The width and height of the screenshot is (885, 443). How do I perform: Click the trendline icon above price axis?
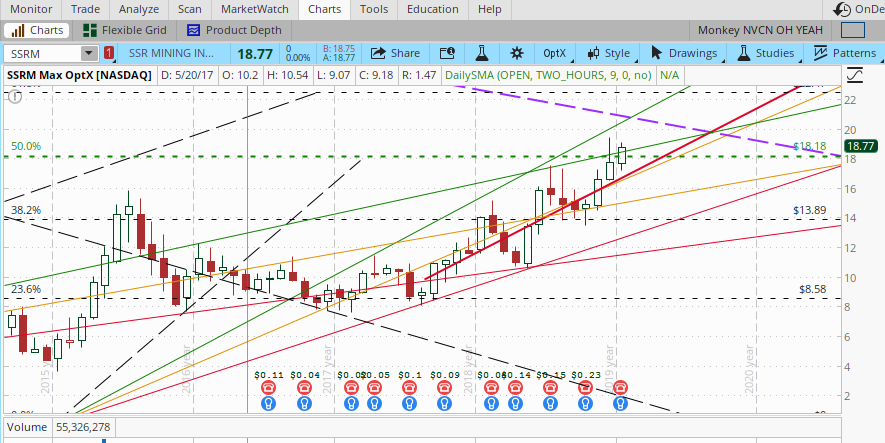[854, 75]
